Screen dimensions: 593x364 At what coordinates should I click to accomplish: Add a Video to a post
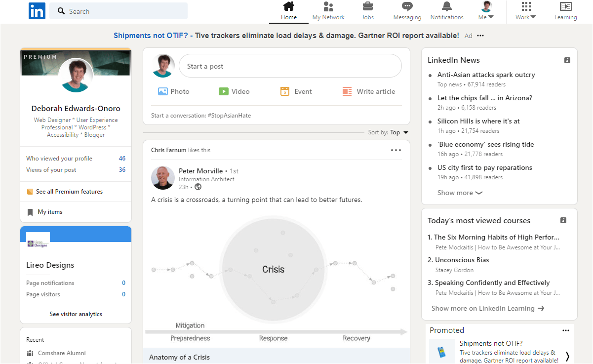pos(234,91)
